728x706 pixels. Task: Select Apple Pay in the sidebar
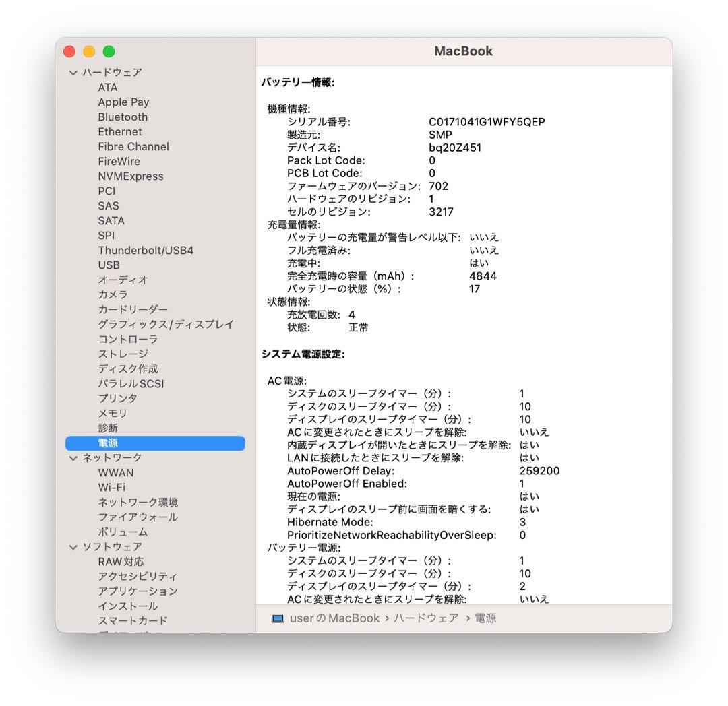[x=123, y=102]
